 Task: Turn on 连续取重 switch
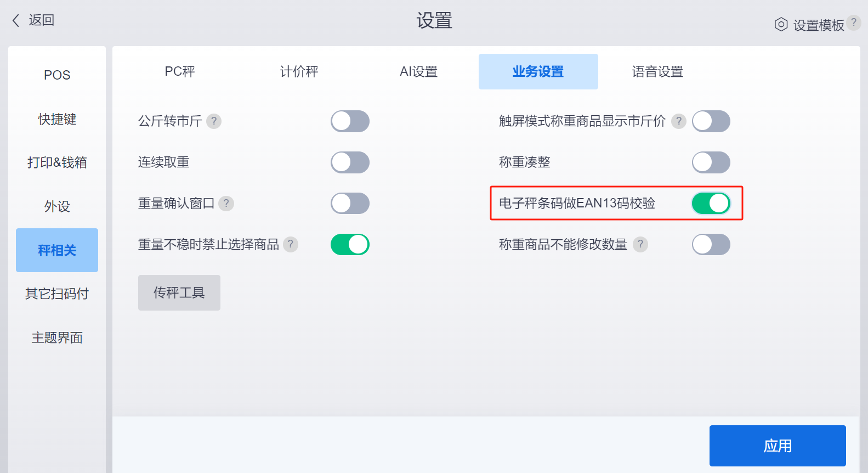coord(350,162)
